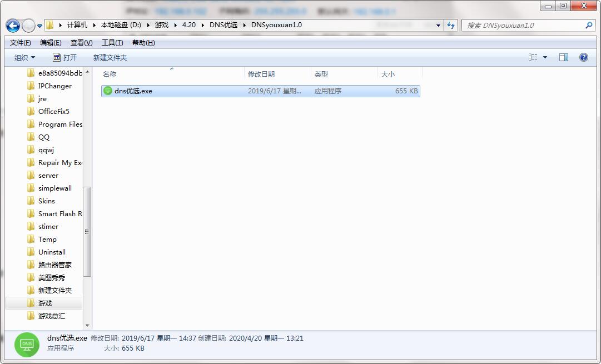Screen dimensions: 601x364
Task: Open help with the question mark icon
Action: tap(583, 57)
